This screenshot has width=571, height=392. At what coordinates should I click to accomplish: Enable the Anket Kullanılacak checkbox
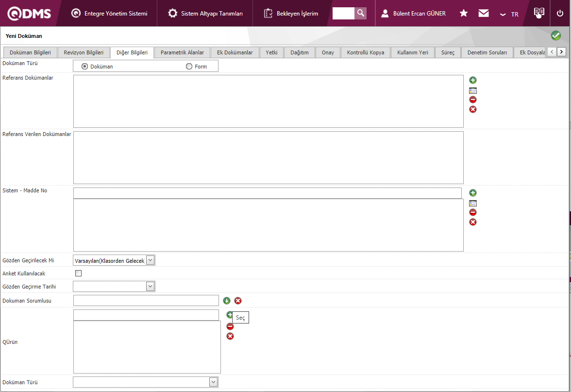[78, 273]
